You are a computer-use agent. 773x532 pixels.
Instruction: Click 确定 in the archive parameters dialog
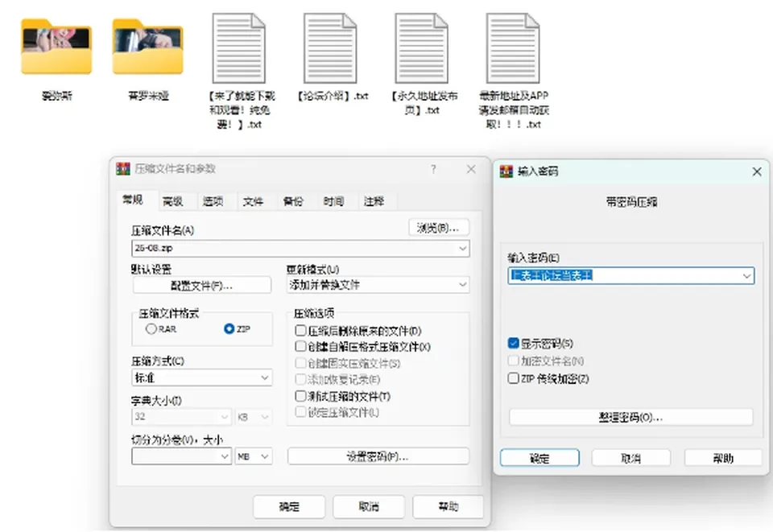(289, 506)
